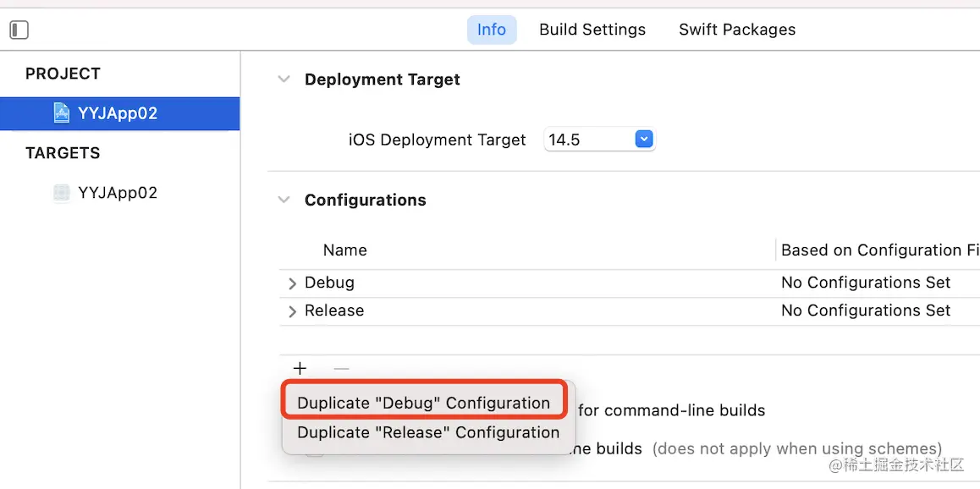Click the Configurations heading
The height and width of the screenshot is (489, 980).
[x=366, y=200]
